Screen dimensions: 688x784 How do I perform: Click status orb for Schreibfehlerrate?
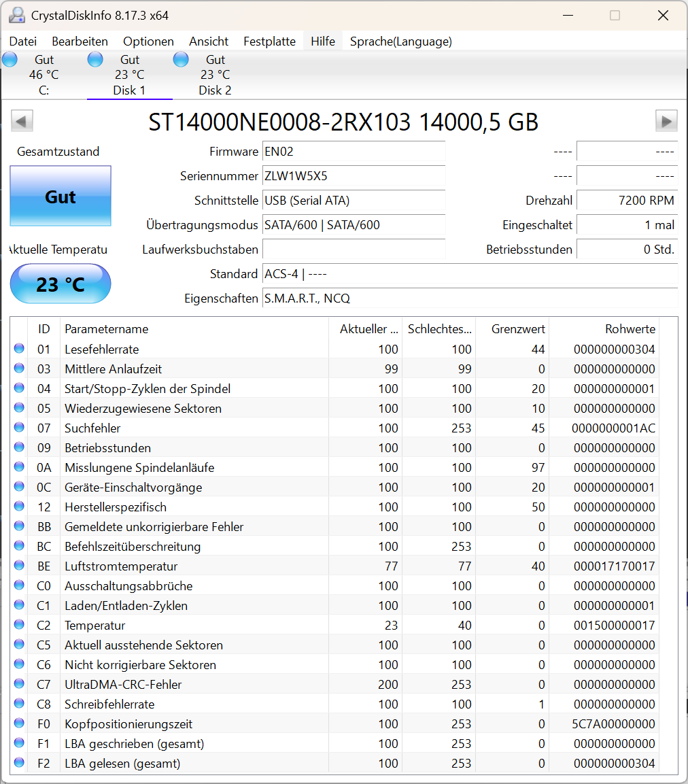(19, 704)
